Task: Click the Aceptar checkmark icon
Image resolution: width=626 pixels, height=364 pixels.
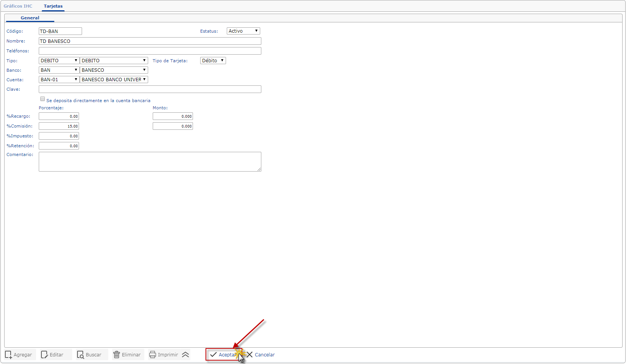Action: coord(213,355)
